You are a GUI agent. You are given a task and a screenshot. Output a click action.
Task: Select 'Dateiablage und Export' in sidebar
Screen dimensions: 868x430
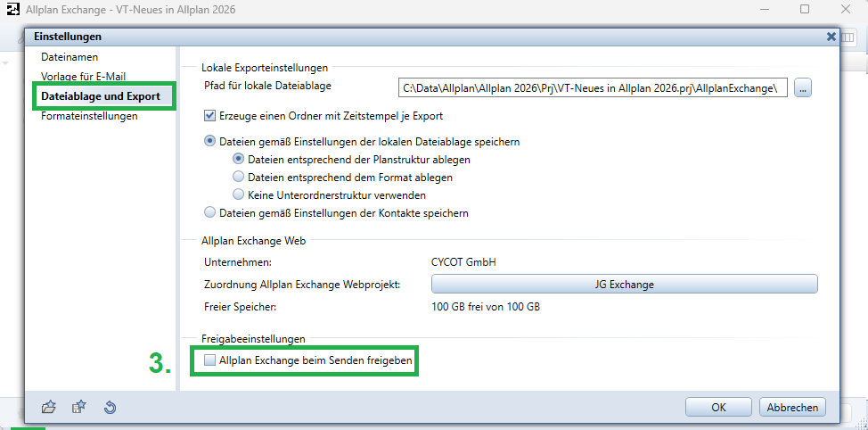coord(100,95)
